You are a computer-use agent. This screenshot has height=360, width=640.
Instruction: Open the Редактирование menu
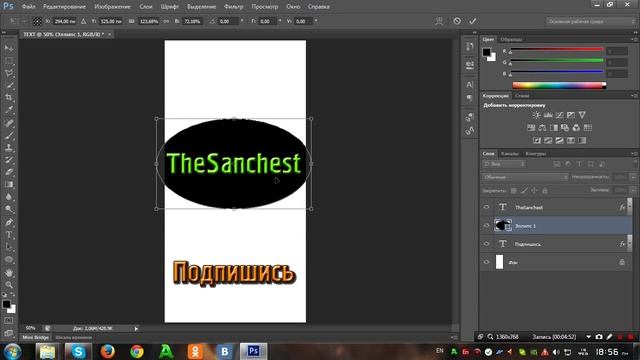point(64,7)
